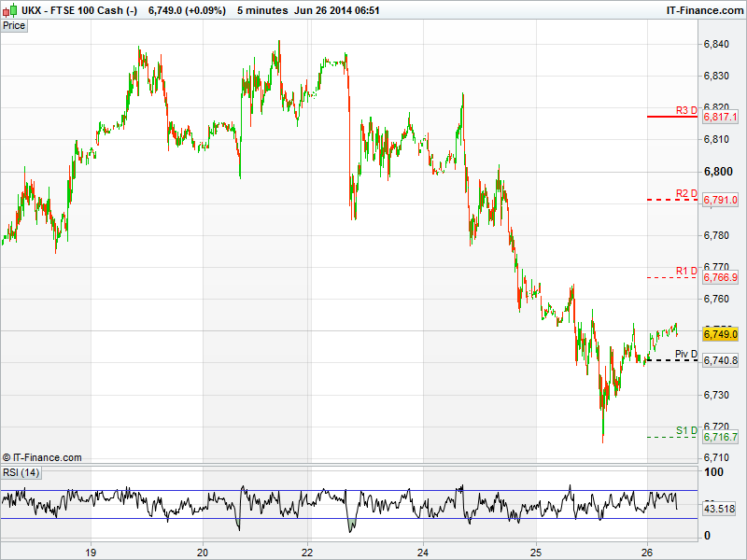747x560 pixels.
Task: Click the green 6,716.7 price tag
Action: click(x=720, y=437)
